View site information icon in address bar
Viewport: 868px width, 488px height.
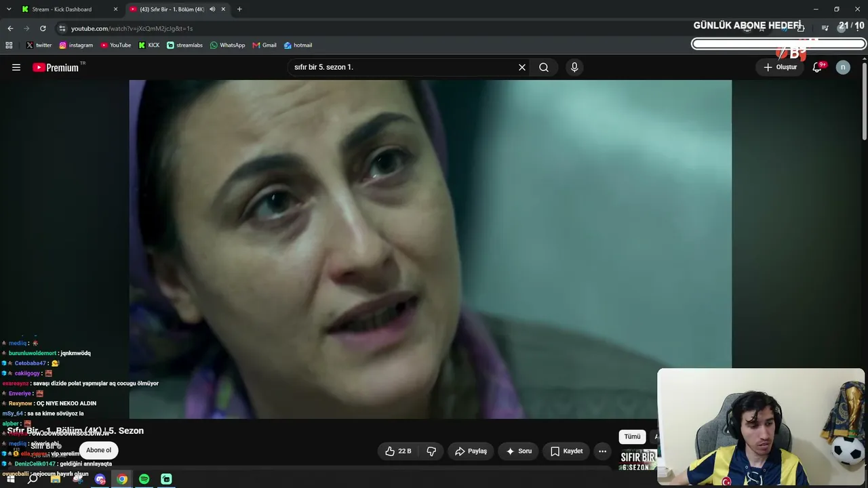(62, 28)
